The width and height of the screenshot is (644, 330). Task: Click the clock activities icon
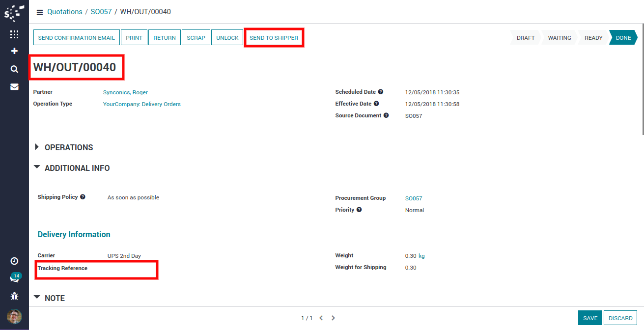[14, 261]
